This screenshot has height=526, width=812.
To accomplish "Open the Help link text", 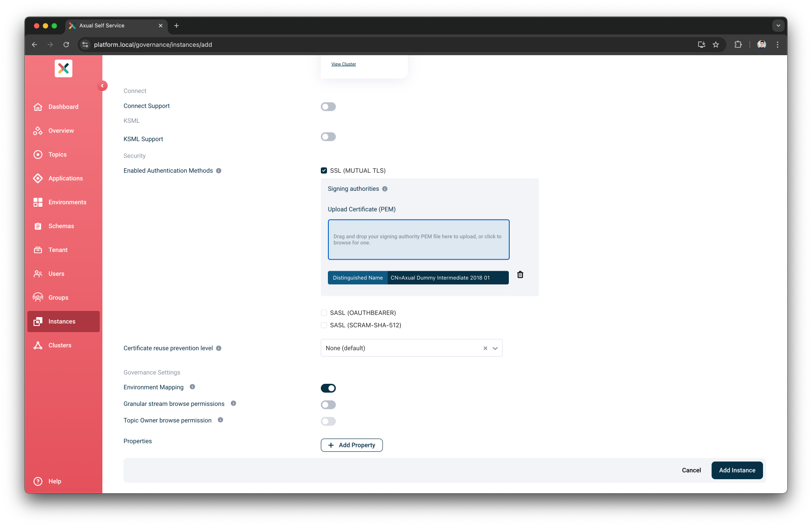I will pos(55,481).
